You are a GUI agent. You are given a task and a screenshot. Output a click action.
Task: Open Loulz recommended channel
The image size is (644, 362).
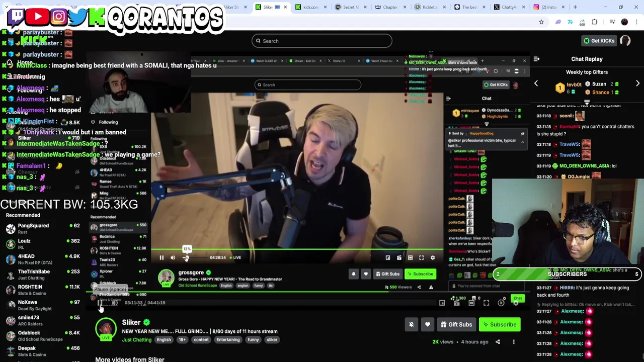click(42, 244)
